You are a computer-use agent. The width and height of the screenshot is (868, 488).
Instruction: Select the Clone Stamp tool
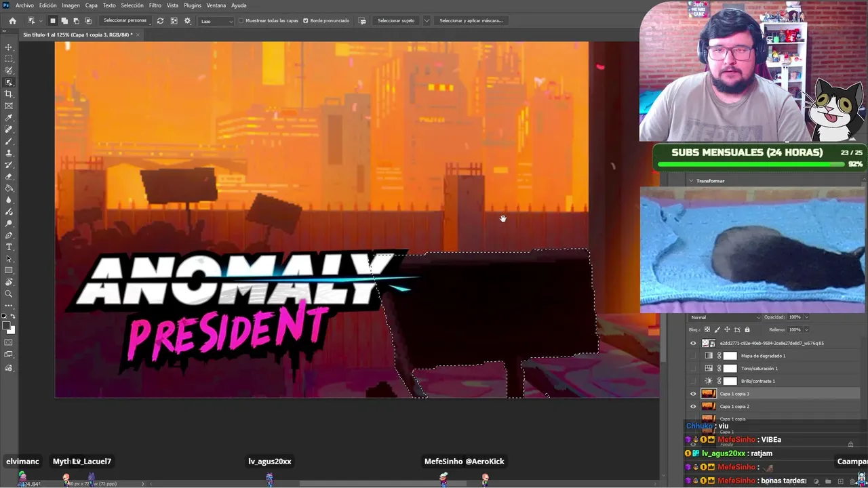pos(9,153)
